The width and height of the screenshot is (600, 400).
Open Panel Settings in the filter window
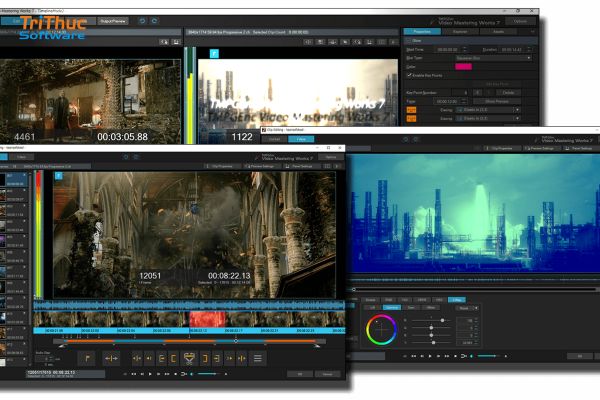tap(579, 149)
